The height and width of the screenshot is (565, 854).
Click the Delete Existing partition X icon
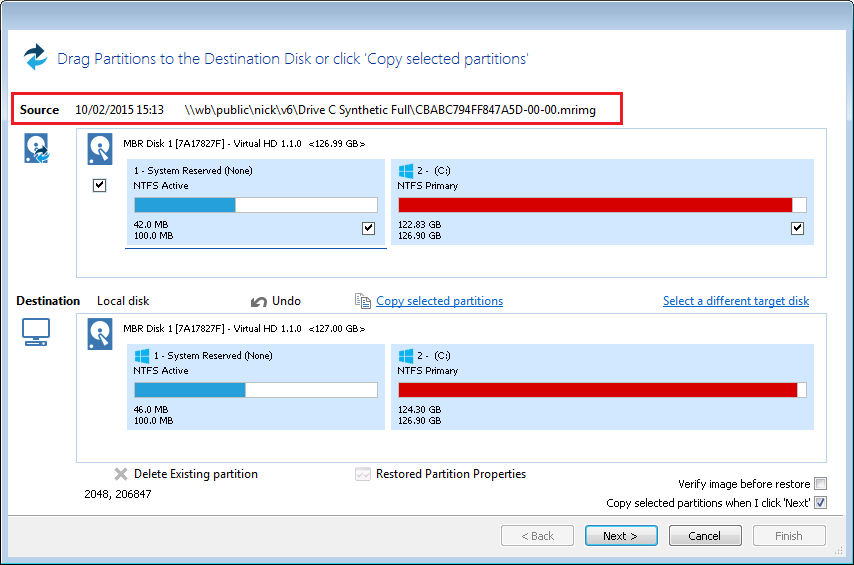pyautogui.click(x=121, y=474)
